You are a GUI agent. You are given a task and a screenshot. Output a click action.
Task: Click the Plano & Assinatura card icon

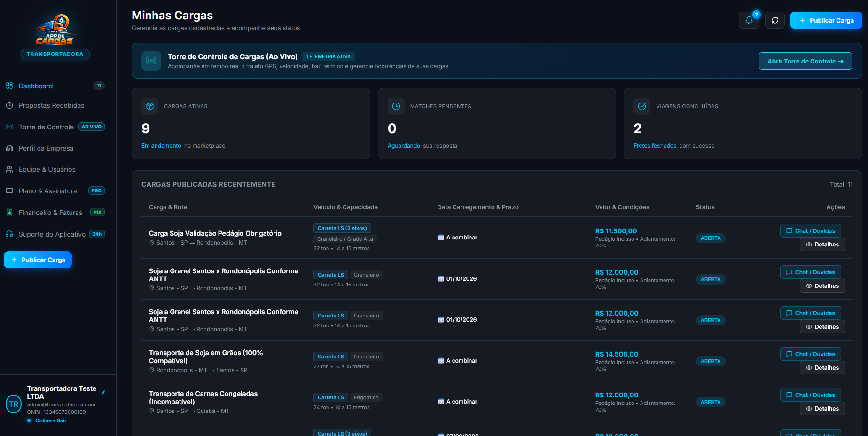pyautogui.click(x=9, y=190)
